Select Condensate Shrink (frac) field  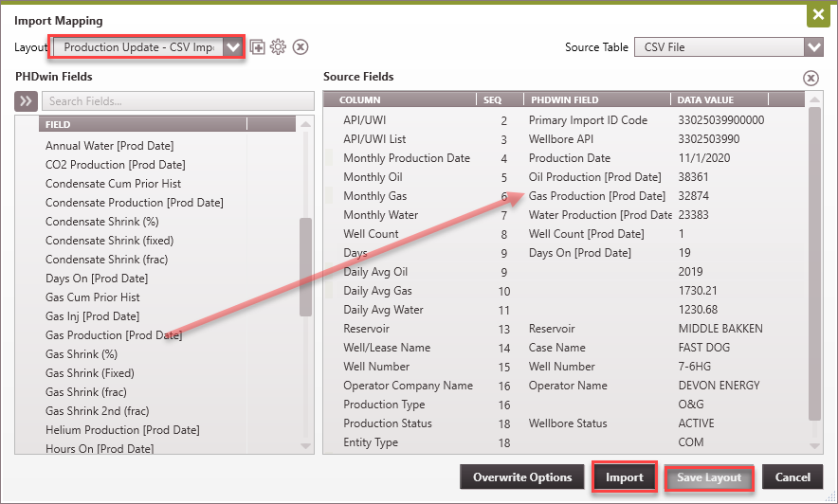tap(106, 260)
